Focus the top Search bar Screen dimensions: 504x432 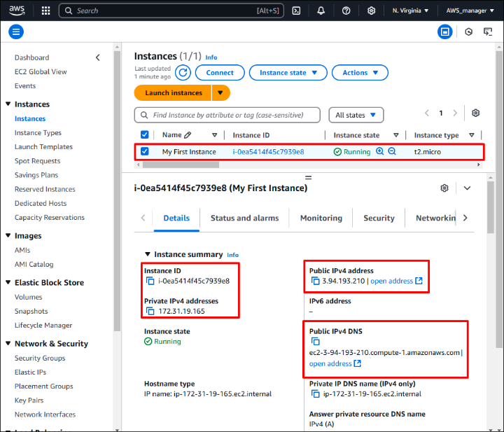click(x=171, y=11)
